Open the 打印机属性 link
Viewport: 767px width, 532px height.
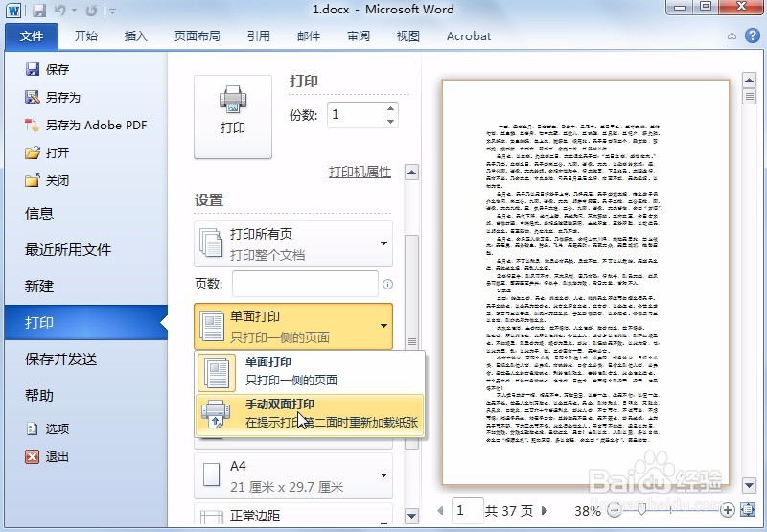coord(360,173)
